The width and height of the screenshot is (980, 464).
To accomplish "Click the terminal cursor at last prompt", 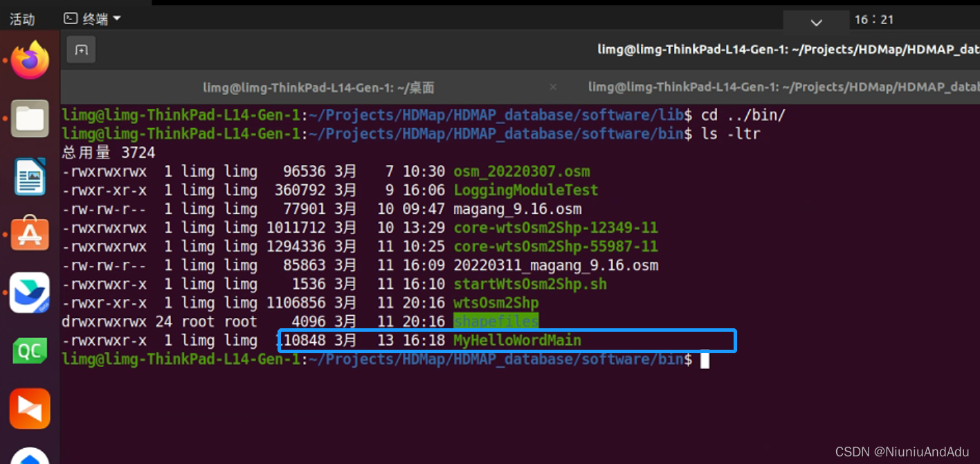I will click(x=705, y=359).
